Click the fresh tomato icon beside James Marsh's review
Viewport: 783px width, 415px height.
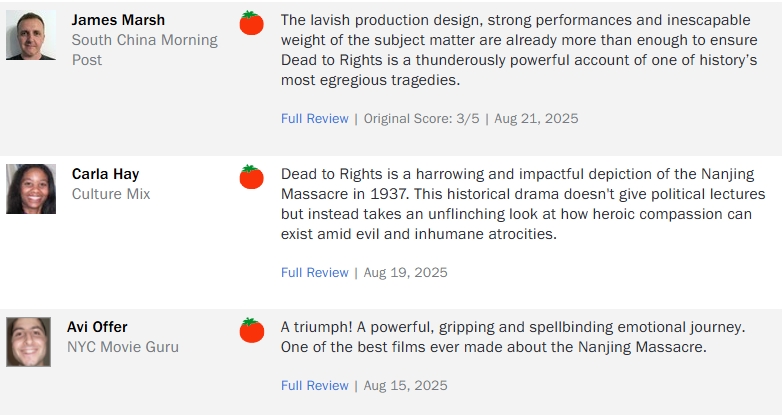point(252,22)
